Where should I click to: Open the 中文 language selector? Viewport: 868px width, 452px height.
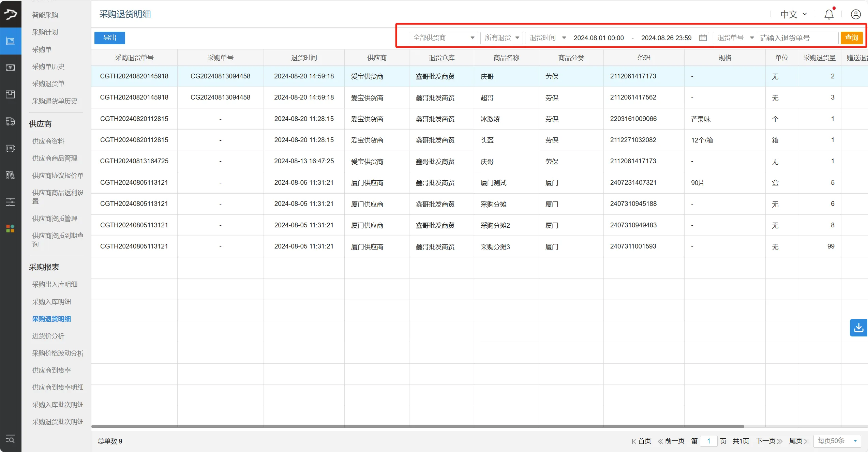click(x=794, y=14)
